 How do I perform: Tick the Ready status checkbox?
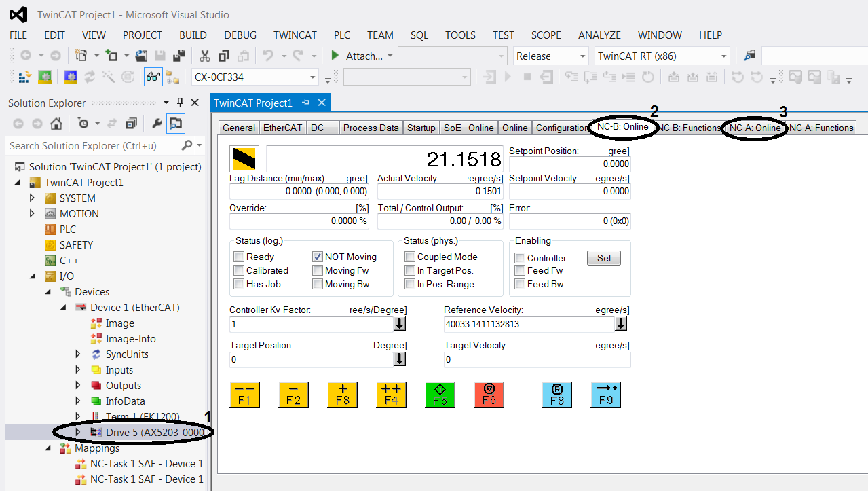pos(239,257)
